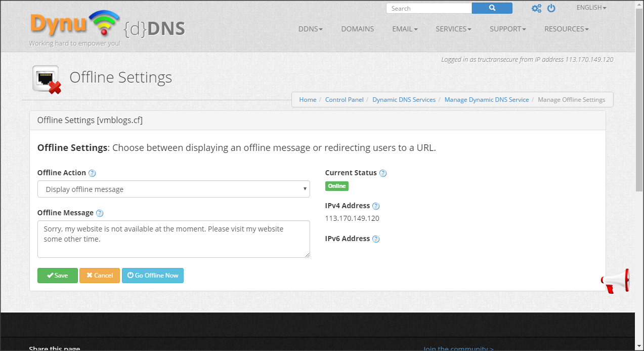This screenshot has width=644, height=351.
Task: Click the IPv4 Address help icon
Action: (376, 206)
